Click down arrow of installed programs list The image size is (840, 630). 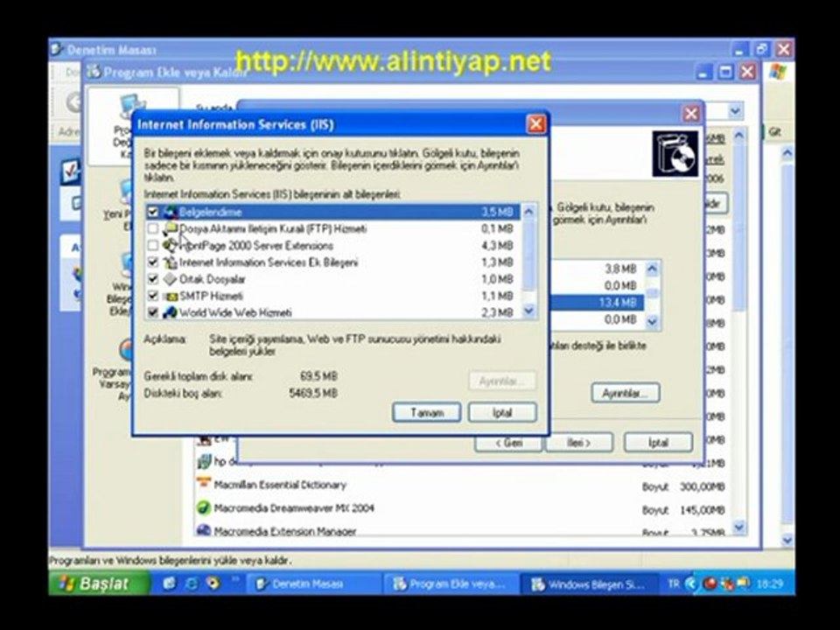click(x=738, y=527)
